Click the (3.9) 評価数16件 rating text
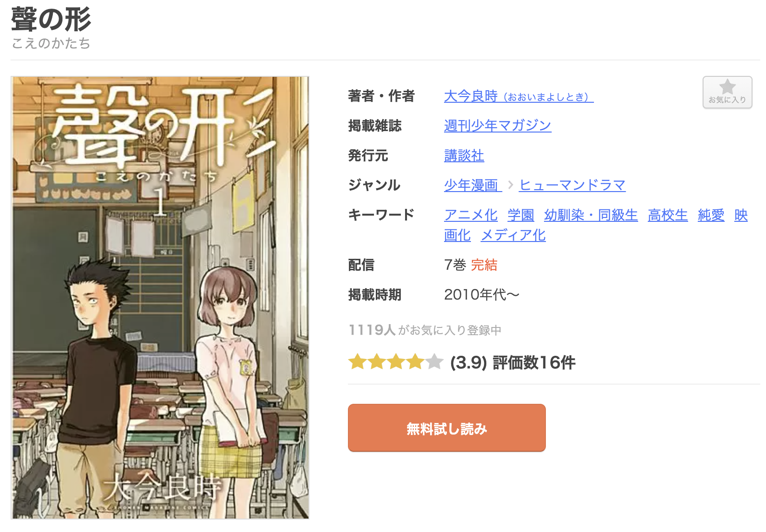The width and height of the screenshot is (766, 532). click(x=512, y=363)
